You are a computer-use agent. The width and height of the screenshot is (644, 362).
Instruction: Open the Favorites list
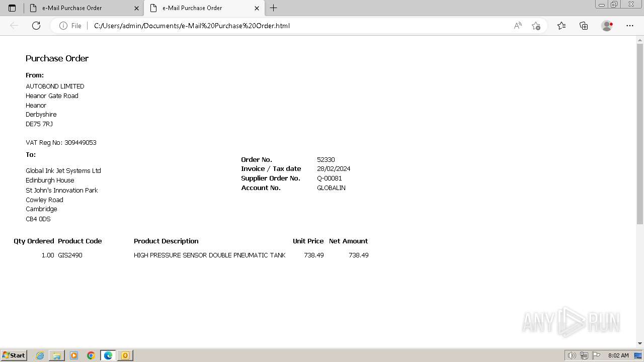[x=561, y=26]
